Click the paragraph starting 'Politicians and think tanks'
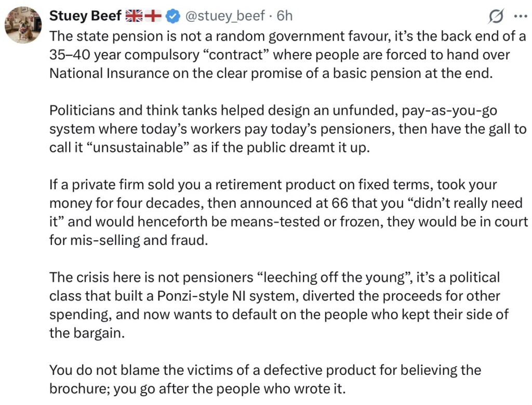This screenshot has width=532, height=405. coord(288,129)
